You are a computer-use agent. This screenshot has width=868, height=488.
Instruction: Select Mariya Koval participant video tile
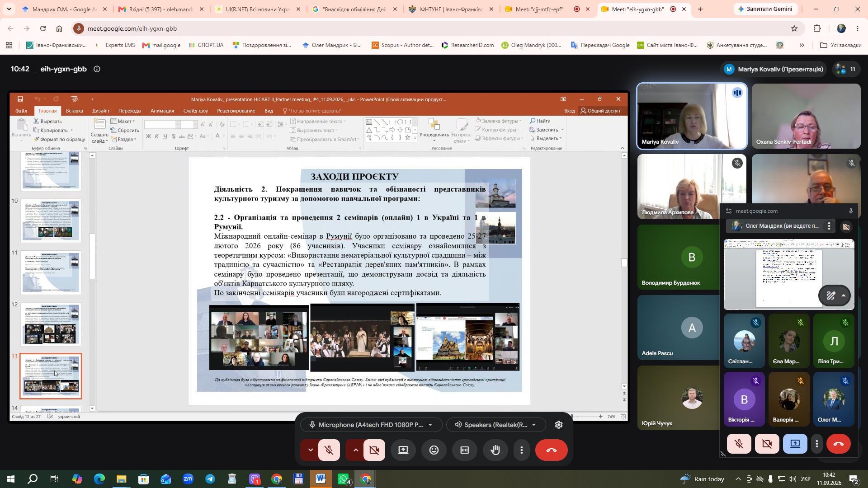692,116
